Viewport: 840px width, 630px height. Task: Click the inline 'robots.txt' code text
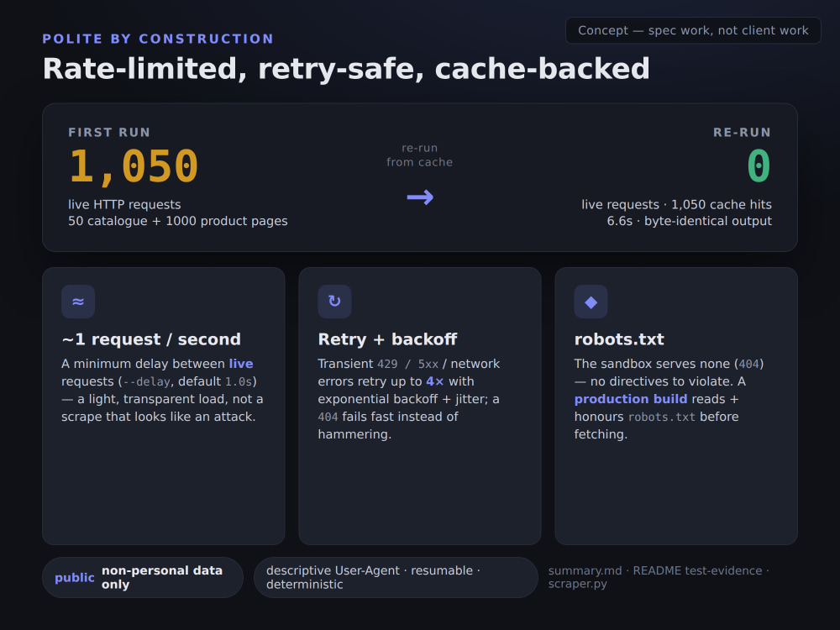(x=662, y=417)
